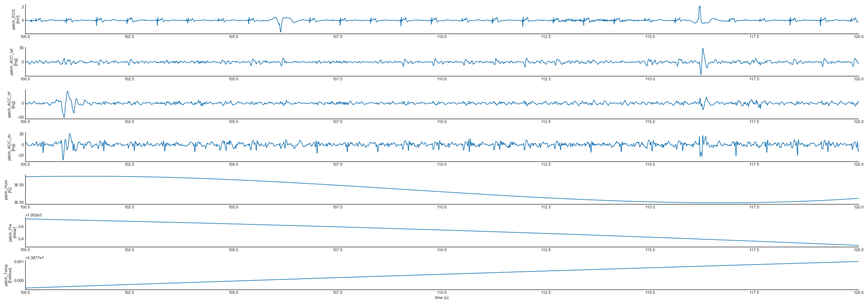The height and width of the screenshot is (304, 868).
Task: Click the patch_ECG y-axis label
Action: pyautogui.click(x=16, y=19)
